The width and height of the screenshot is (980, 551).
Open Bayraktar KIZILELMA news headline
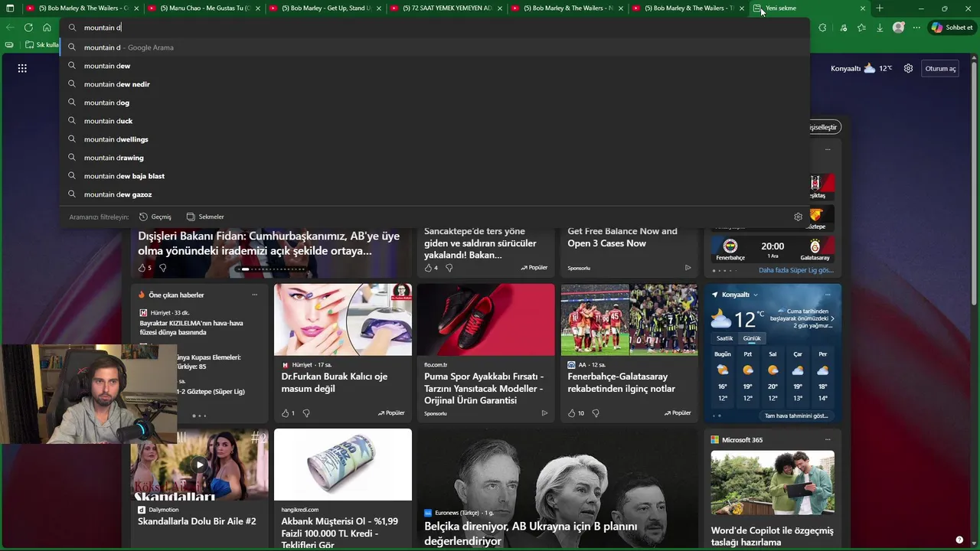[x=191, y=328]
